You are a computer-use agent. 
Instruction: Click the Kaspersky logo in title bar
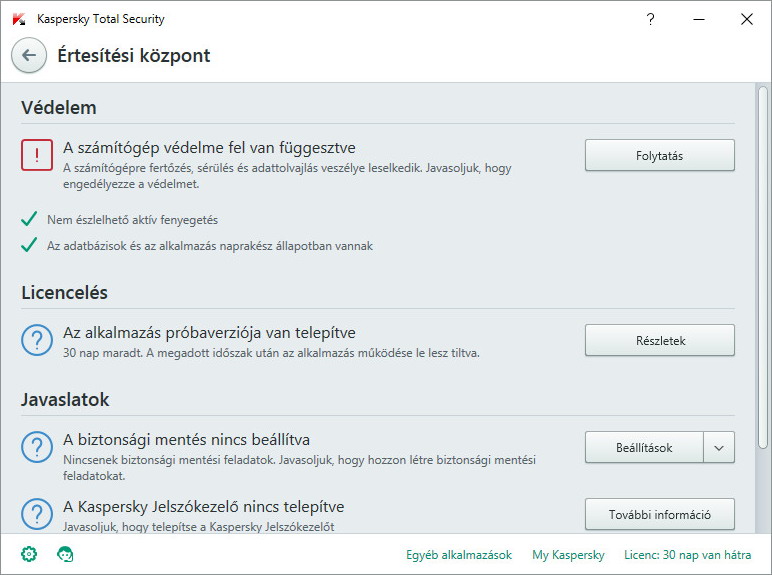pos(19,19)
